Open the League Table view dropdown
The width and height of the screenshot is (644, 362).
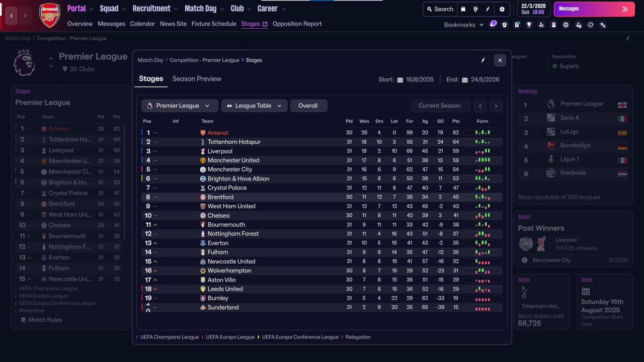tap(255, 106)
